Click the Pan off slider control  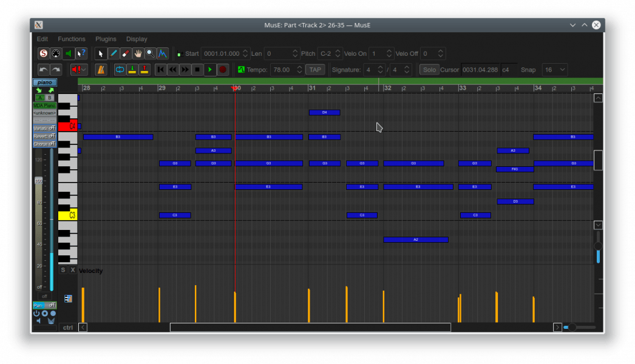[44, 305]
